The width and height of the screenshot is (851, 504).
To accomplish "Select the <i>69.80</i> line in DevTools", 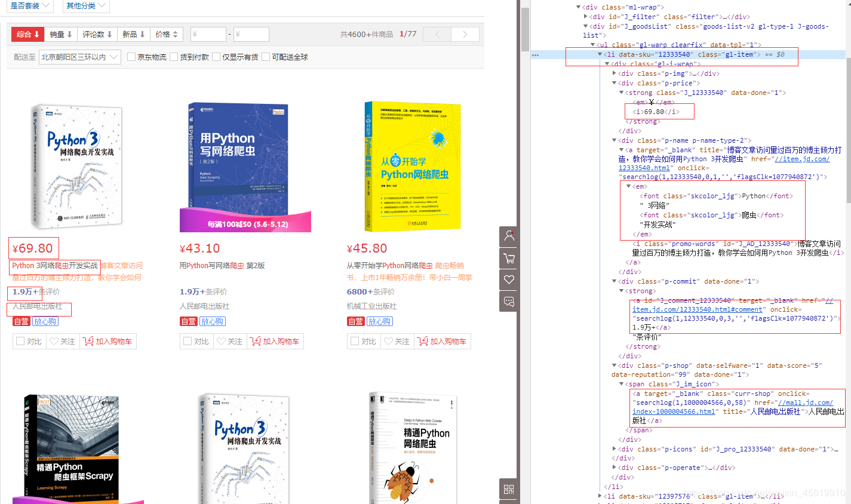I will point(656,112).
